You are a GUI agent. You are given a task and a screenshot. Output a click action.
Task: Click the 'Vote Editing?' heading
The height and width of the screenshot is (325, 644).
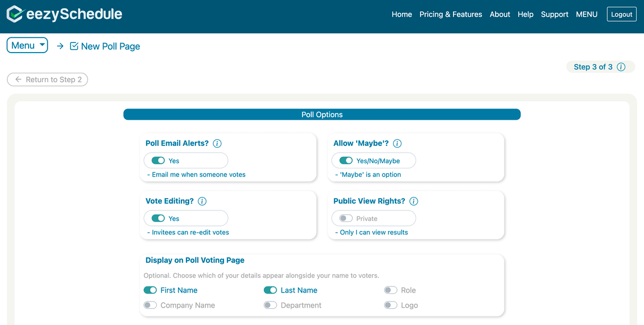click(170, 201)
